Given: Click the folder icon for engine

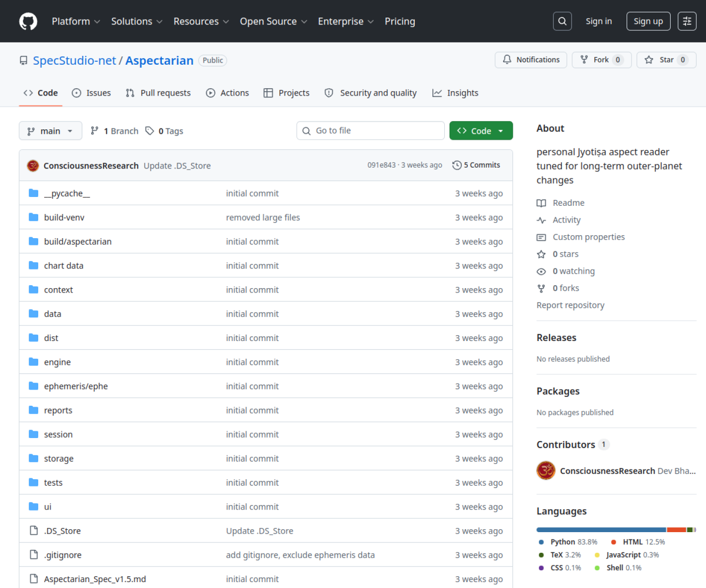Looking at the screenshot, I should tap(33, 362).
